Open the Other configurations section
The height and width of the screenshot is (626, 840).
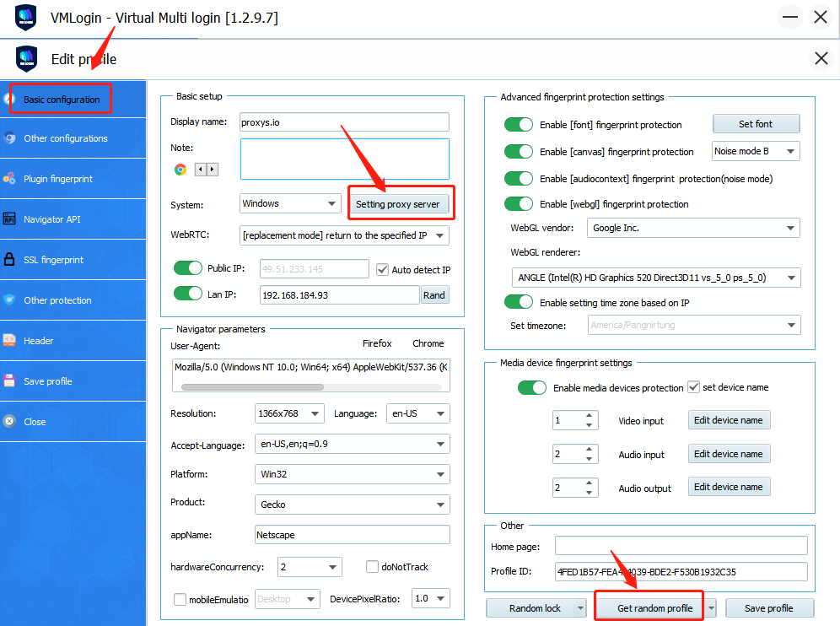pyautogui.click(x=66, y=138)
